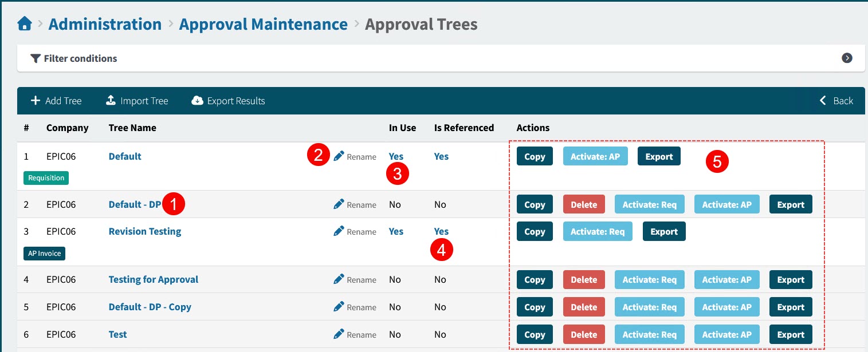The width and height of the screenshot is (868, 352).
Task: Click the chevron icon beside Back
Action: (823, 101)
